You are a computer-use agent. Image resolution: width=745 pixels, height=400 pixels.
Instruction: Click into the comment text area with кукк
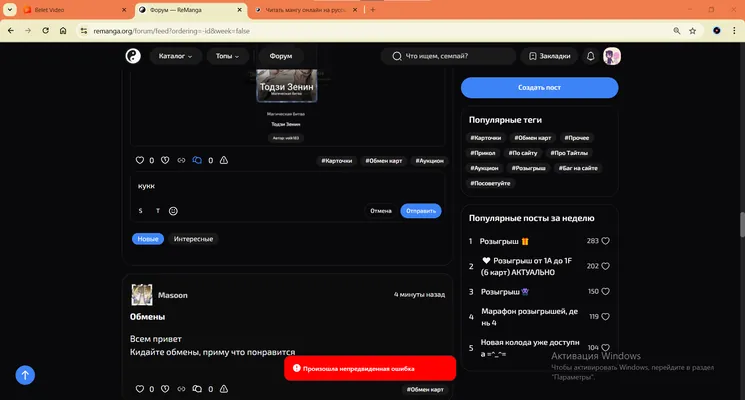tap(287, 186)
